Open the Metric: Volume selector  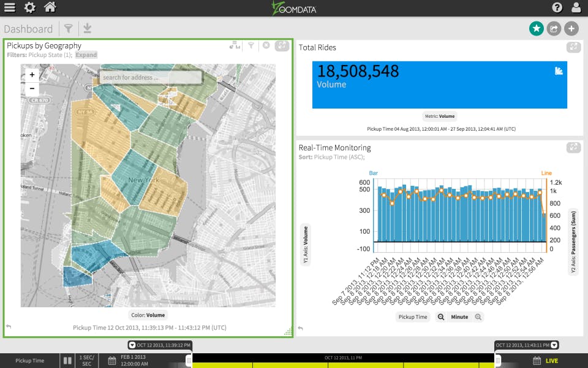439,116
